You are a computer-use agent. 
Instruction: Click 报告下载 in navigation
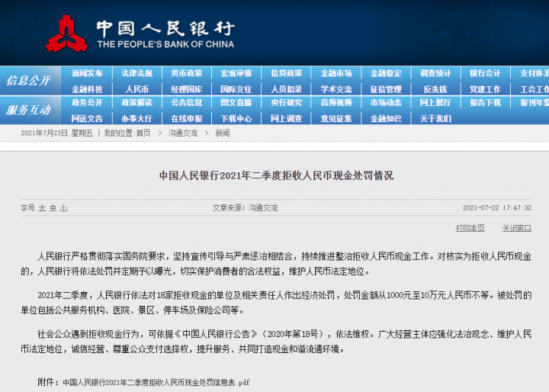click(485, 103)
